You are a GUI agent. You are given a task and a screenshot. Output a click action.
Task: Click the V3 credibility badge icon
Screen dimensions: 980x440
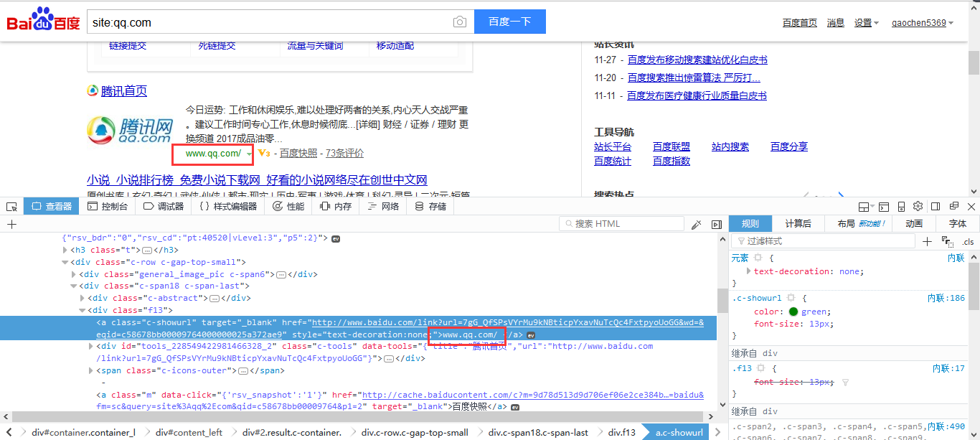pyautogui.click(x=263, y=153)
